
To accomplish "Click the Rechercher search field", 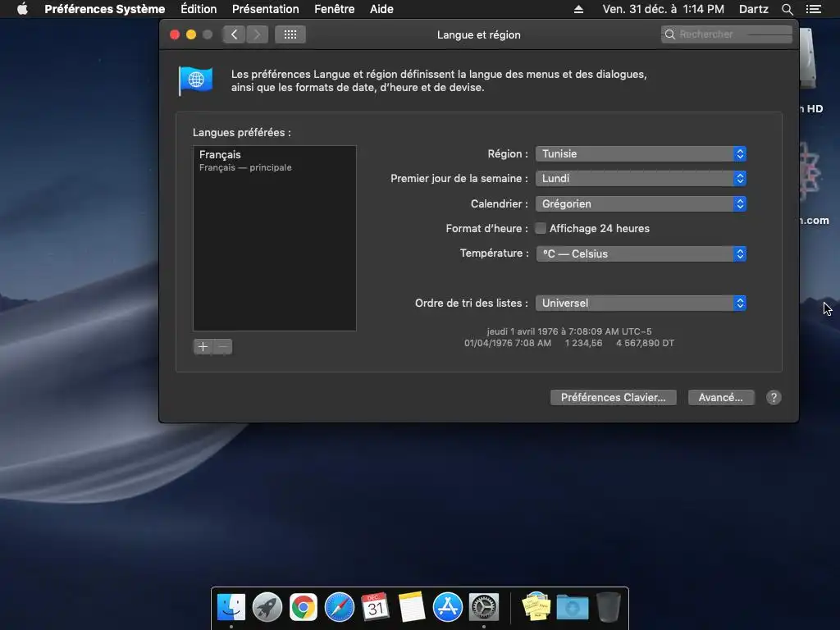I will coord(727,34).
